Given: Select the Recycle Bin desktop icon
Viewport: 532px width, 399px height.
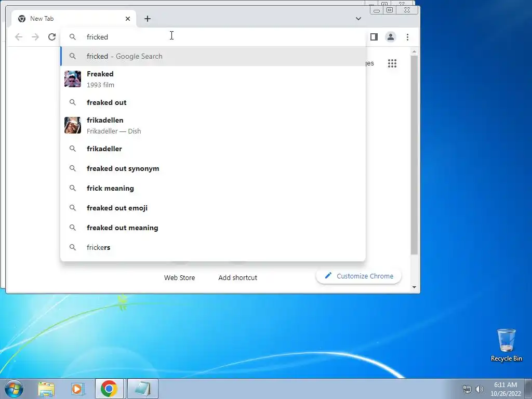Looking at the screenshot, I should (x=506, y=345).
